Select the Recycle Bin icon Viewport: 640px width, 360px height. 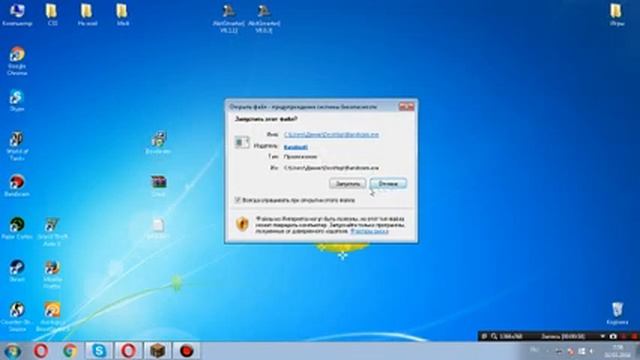coord(617,313)
